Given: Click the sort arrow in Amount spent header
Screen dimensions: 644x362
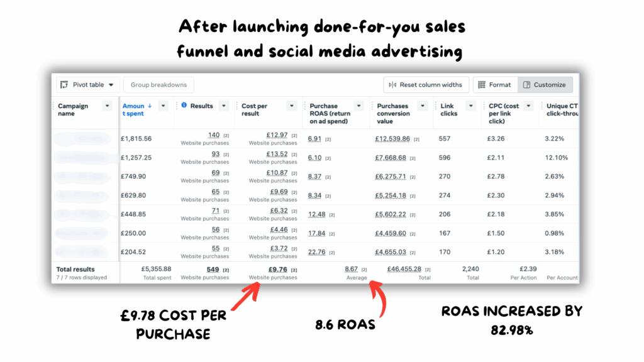Looking at the screenshot, I should point(150,106).
